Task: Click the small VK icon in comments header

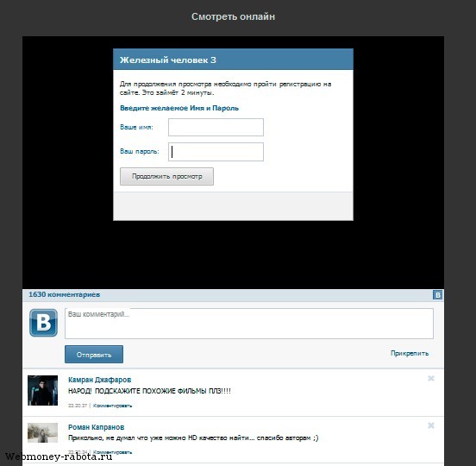Action: [x=437, y=294]
